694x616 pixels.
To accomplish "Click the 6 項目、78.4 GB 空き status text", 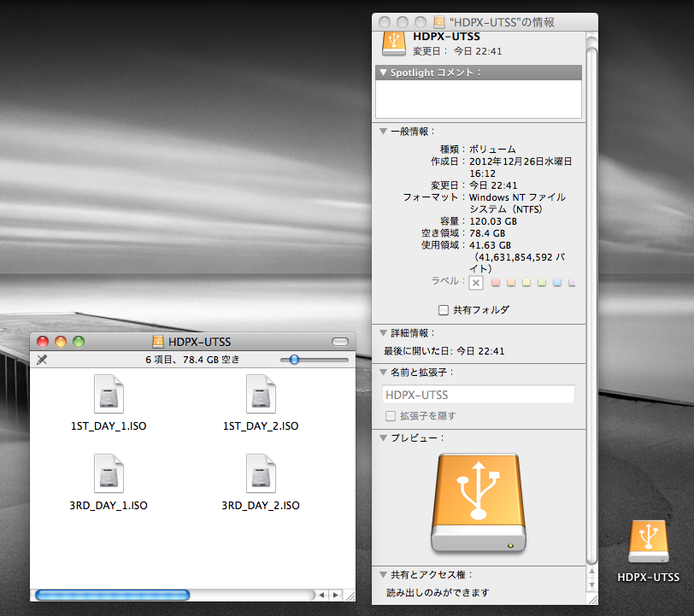I will click(x=192, y=360).
